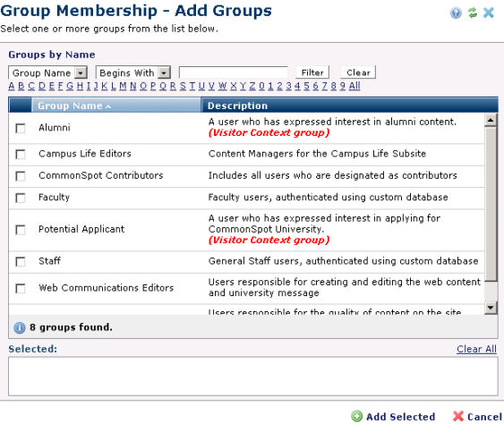Close dialog with blue X icon

point(489,13)
